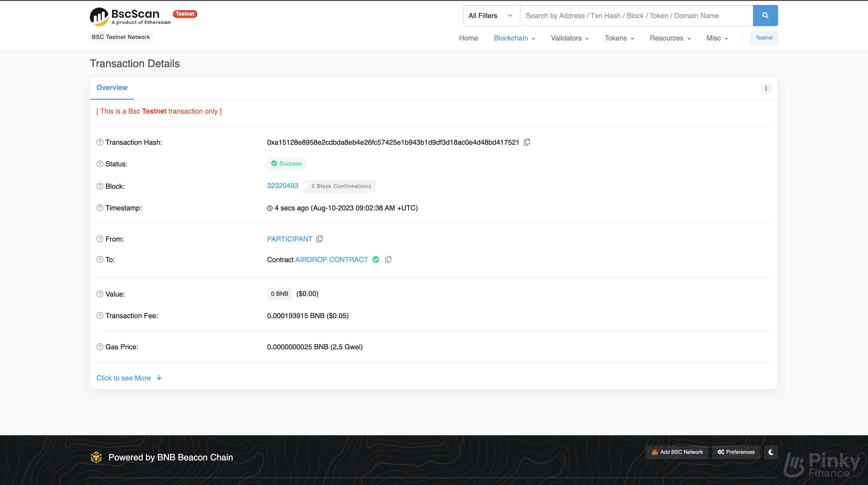Toggle dark mode using moon icon
The height and width of the screenshot is (485, 868).
771,452
